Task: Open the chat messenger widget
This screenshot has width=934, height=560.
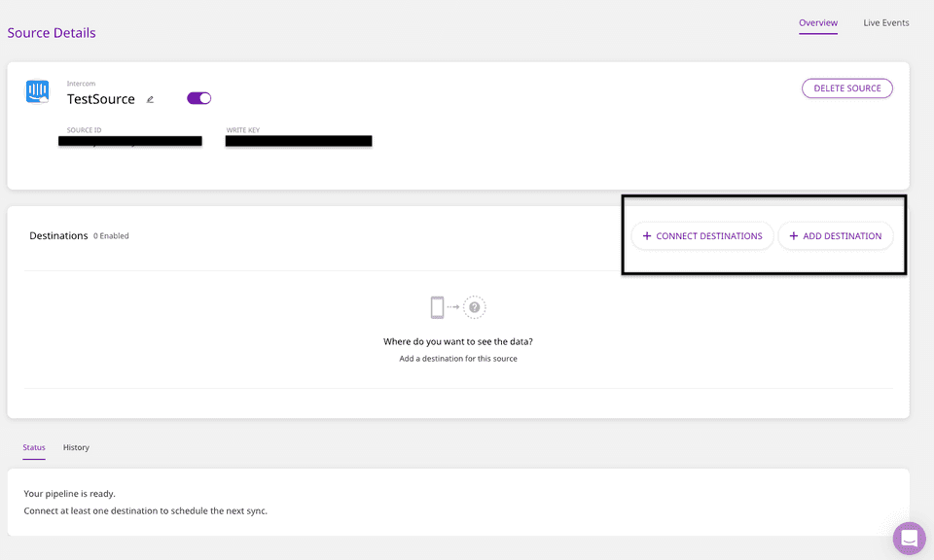Action: (x=909, y=538)
